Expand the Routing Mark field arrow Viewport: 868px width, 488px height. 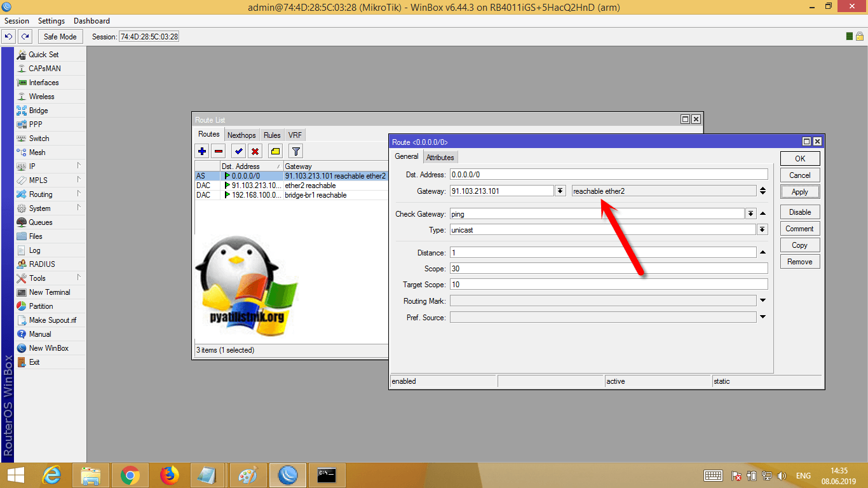pos(763,301)
